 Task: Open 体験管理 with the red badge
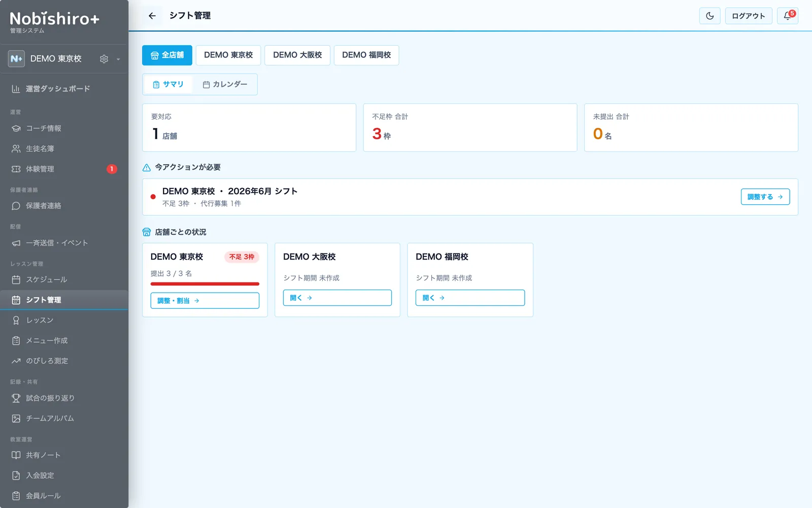pos(64,169)
